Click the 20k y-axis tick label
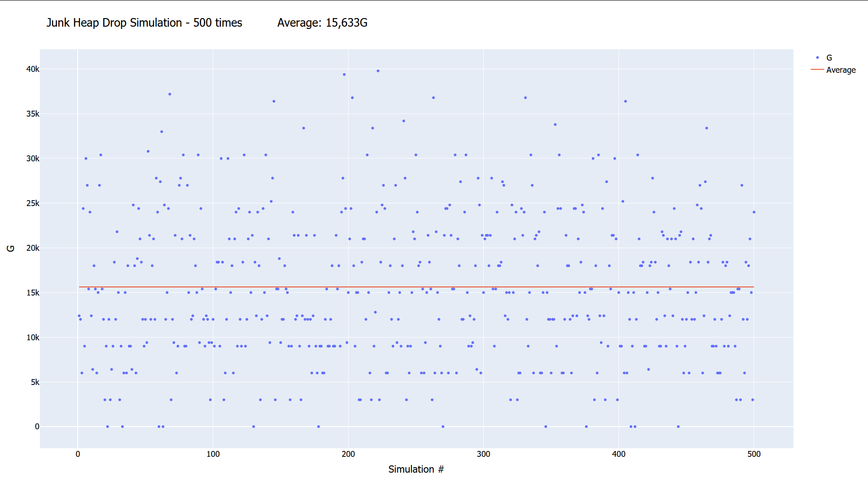Viewport: 868px width, 488px height. [33, 248]
